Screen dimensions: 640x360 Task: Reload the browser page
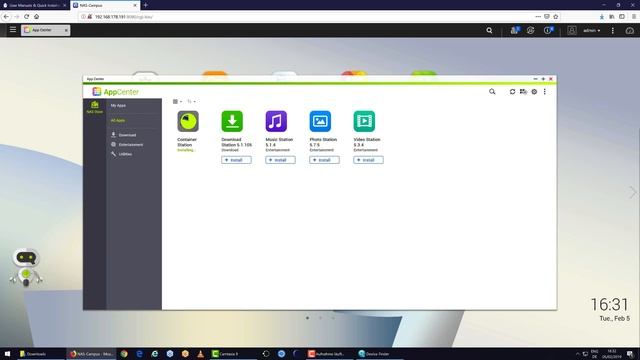(x=27, y=17)
